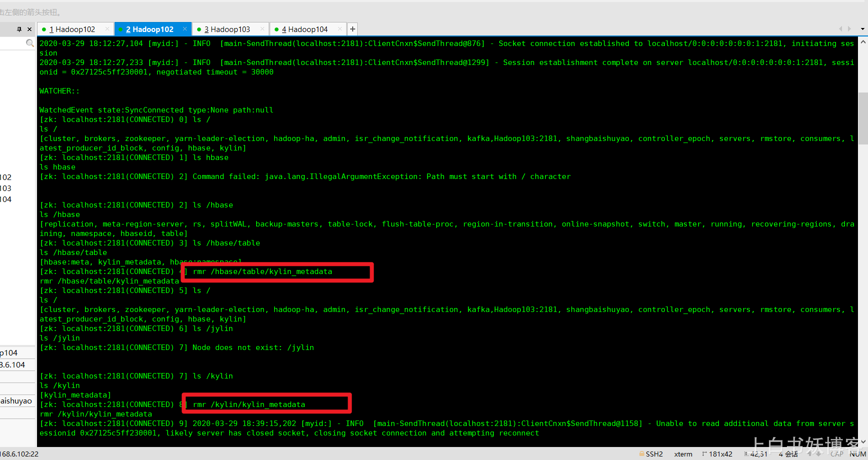Click the 'Command failed' IllegalArgumentException line
Viewport: 868px width, 460px height.
381,176
